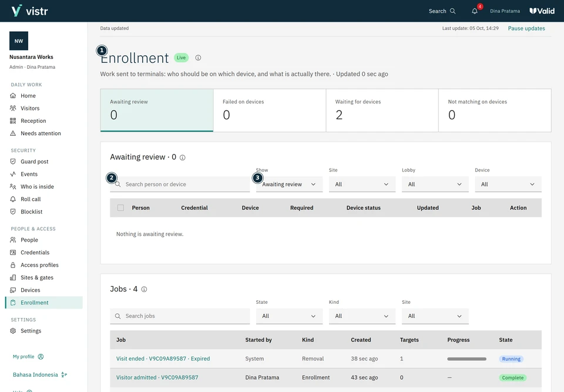This screenshot has width=564, height=392.
Task: Select the Not matching on devices tab
Action: point(495,110)
